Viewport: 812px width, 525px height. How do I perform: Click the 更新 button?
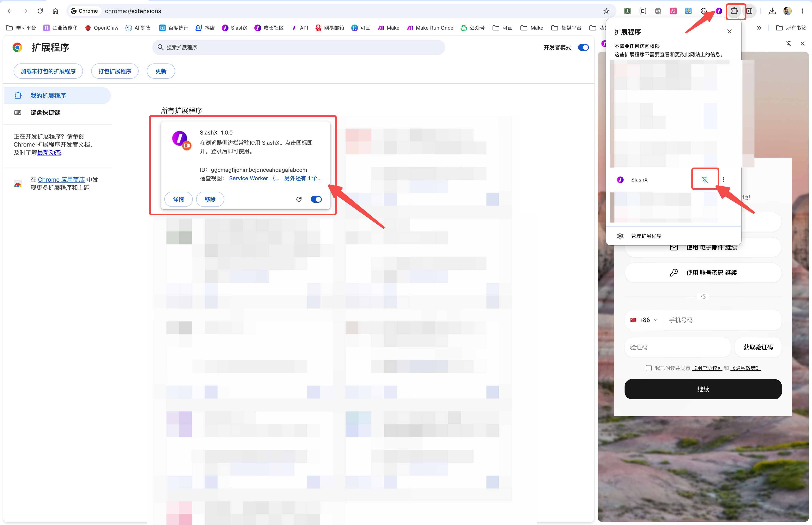(x=161, y=71)
